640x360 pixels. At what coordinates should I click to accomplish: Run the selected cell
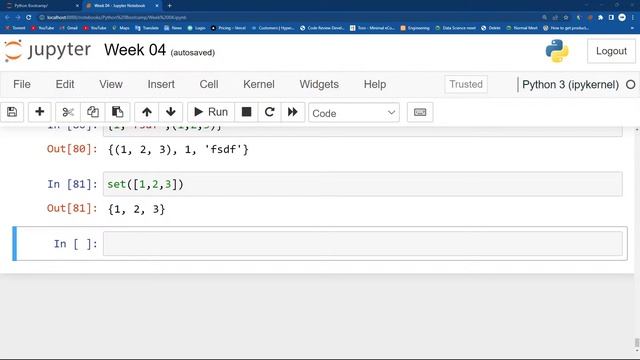211,112
